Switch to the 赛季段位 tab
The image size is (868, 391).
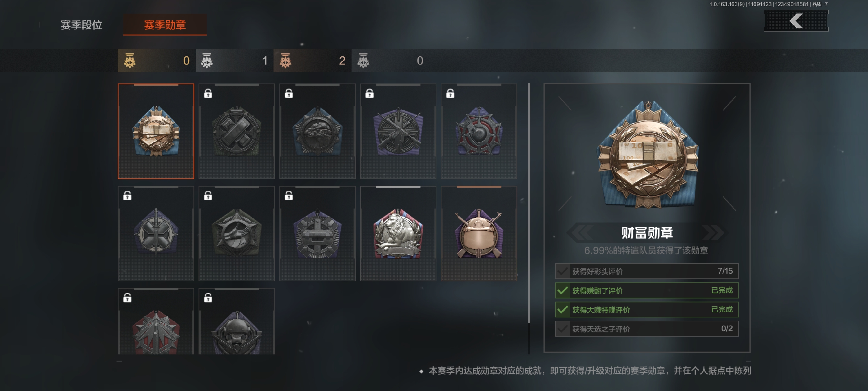click(x=81, y=25)
